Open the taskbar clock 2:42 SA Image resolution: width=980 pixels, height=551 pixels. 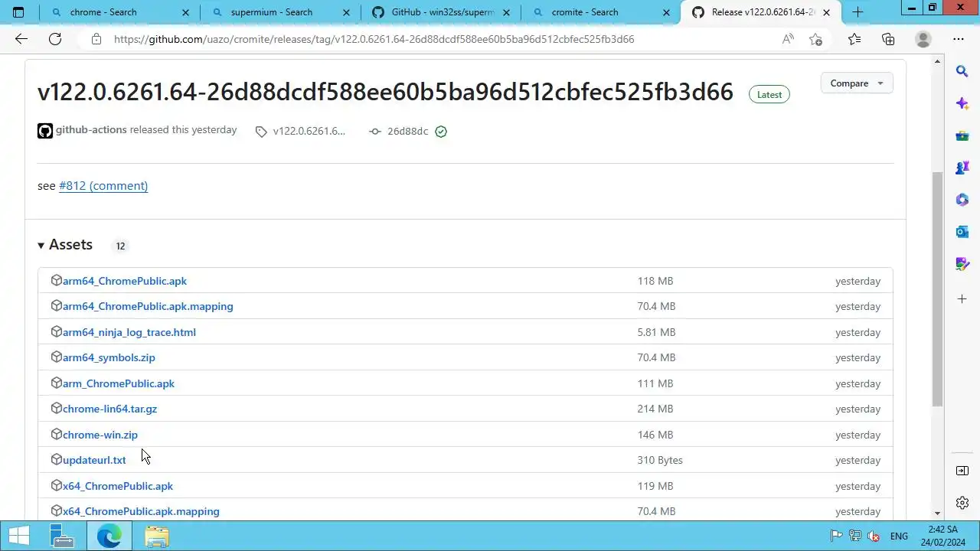(x=942, y=536)
